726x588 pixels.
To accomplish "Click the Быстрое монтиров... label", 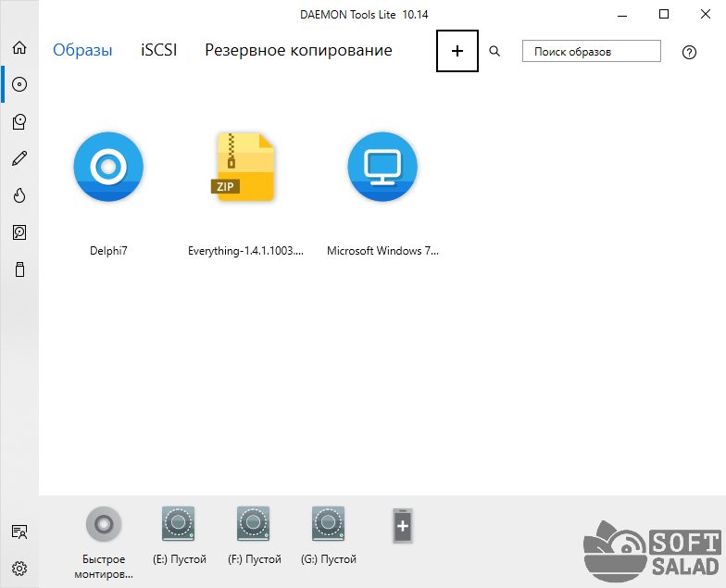I will click(104, 567).
